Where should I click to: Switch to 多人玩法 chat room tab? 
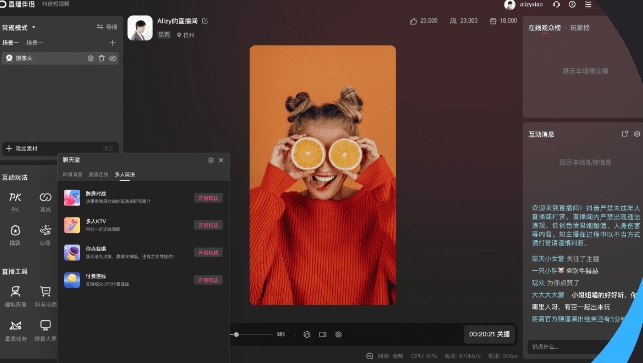pos(125,175)
